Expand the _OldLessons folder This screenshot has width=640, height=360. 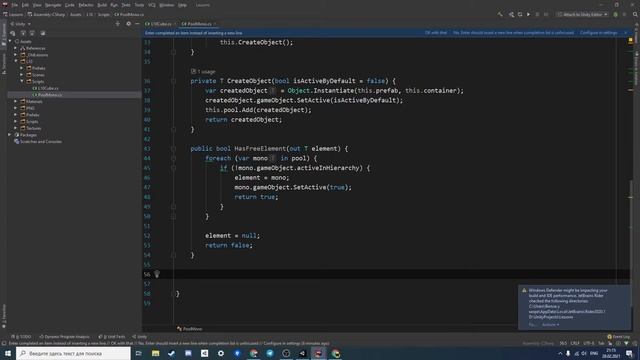point(16,55)
